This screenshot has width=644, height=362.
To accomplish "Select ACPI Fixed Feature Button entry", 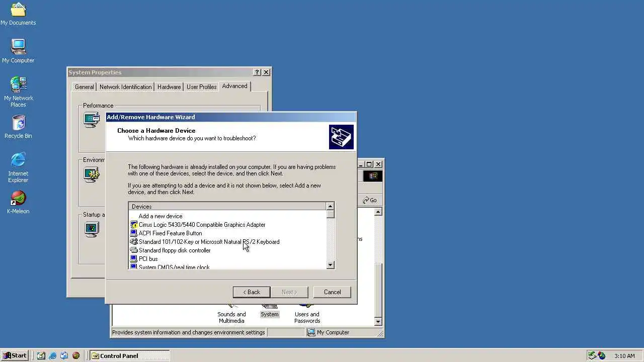I will [170, 233].
